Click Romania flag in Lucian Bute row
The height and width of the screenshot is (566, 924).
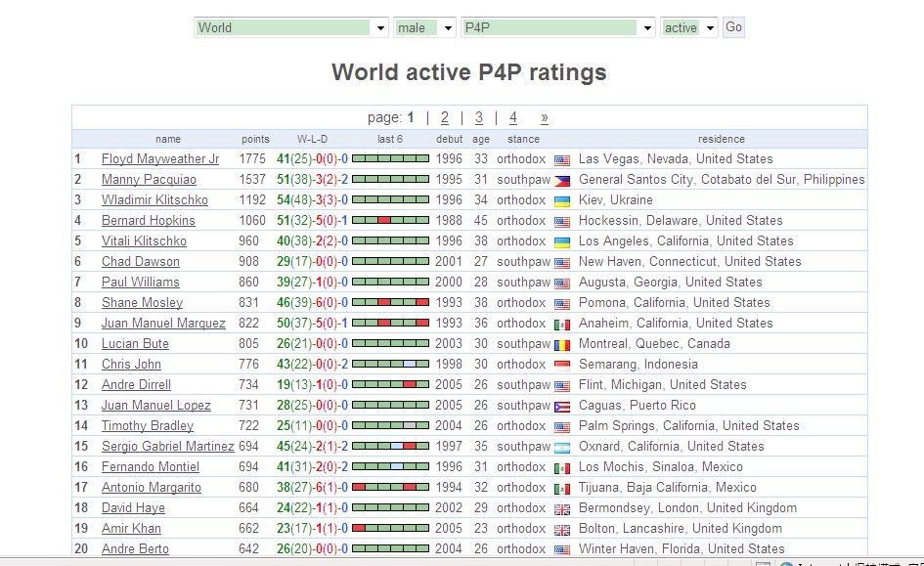(562, 345)
